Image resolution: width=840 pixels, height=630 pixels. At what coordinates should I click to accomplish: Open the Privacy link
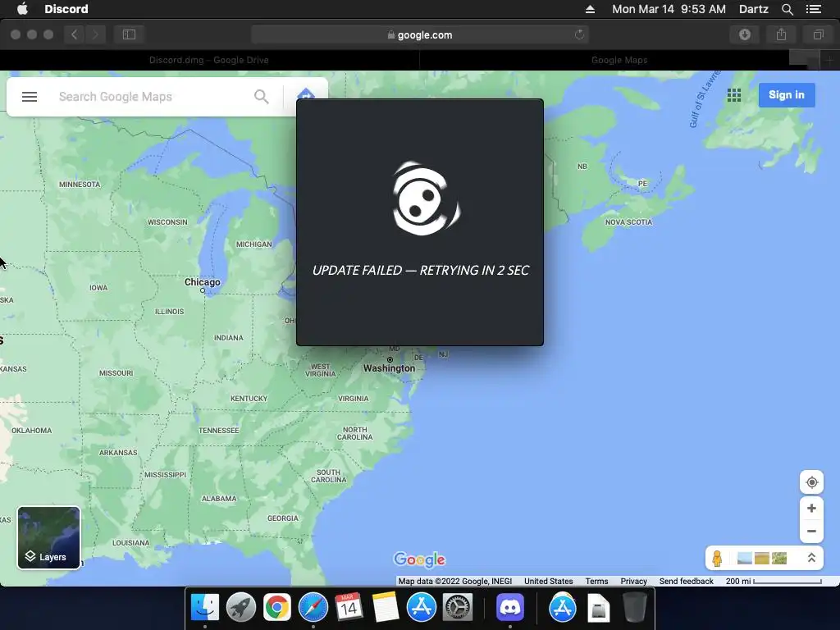[x=634, y=582]
